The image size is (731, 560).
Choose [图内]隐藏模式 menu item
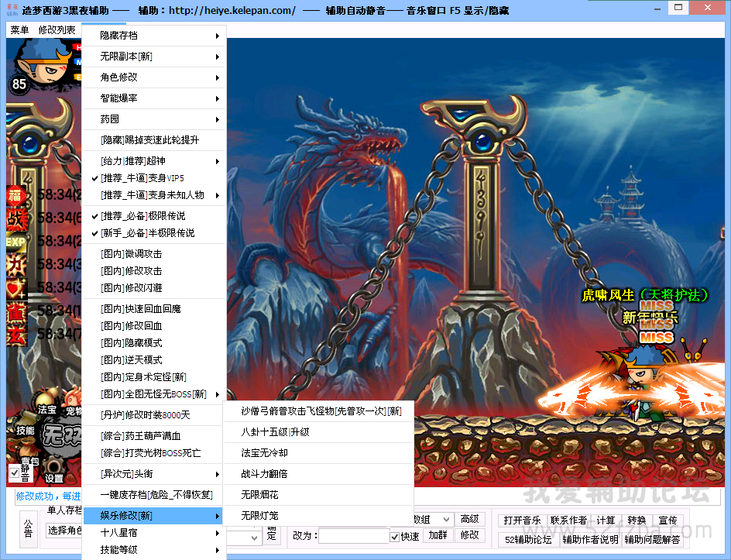[x=154, y=342]
